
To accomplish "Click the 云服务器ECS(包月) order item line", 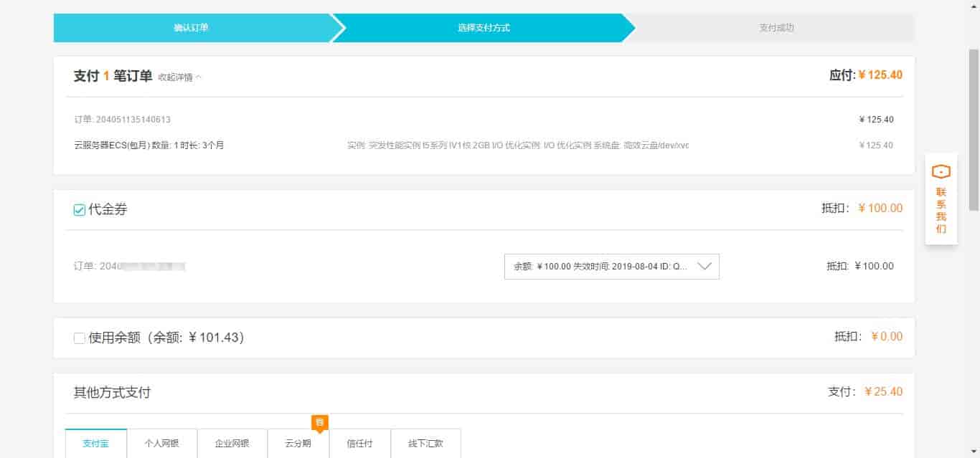I will 149,145.
